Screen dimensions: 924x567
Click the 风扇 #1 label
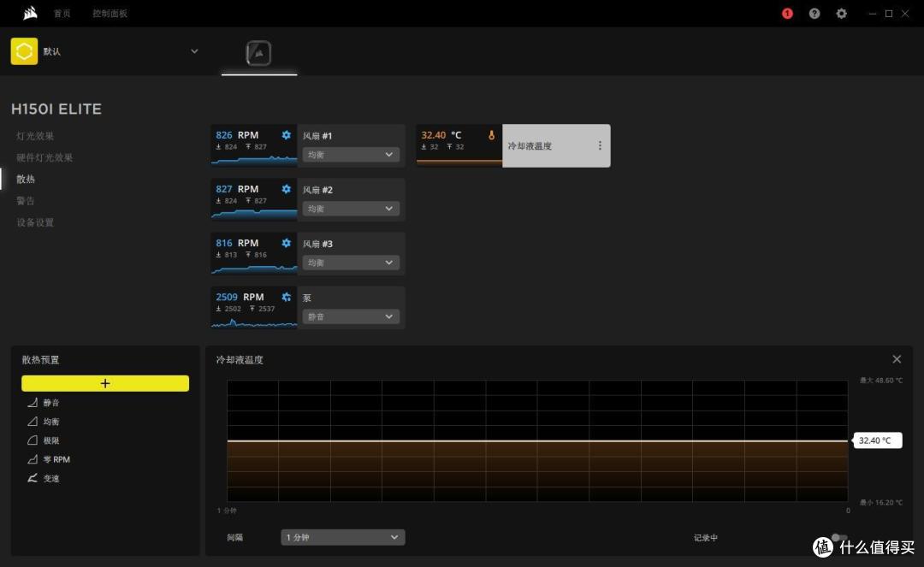[x=317, y=136]
